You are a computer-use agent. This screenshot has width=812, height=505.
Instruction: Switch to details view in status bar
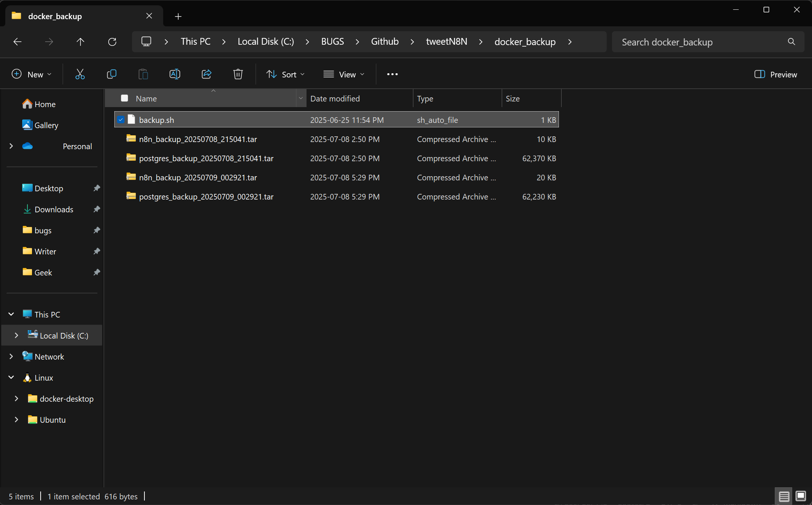[784, 496]
